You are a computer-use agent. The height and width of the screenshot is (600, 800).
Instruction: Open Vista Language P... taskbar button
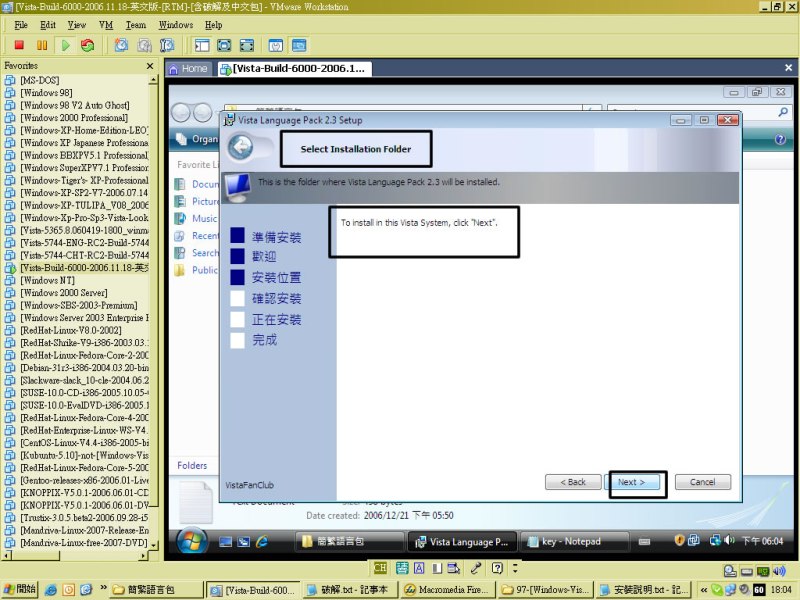462,542
